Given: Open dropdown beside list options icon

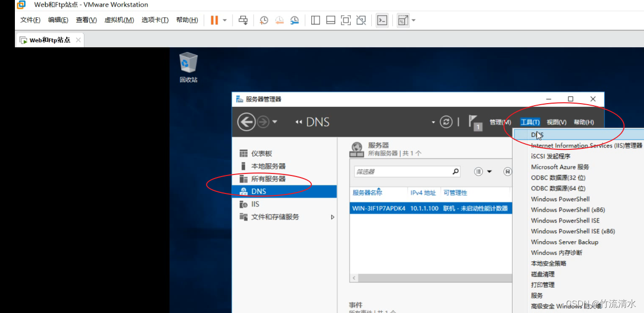Looking at the screenshot, I should (489, 172).
